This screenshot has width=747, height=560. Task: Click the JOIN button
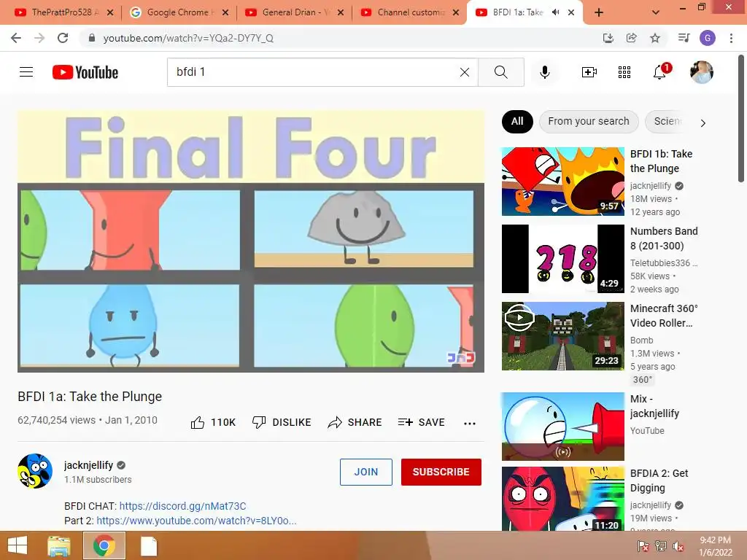point(366,472)
